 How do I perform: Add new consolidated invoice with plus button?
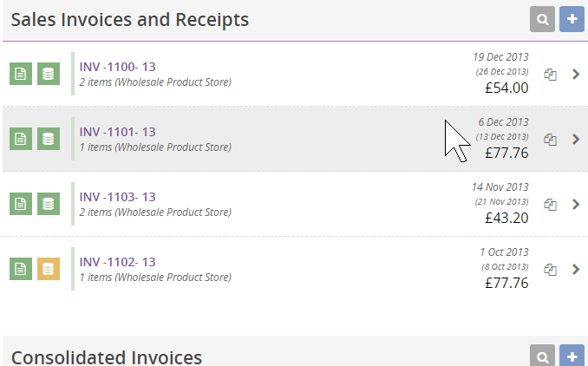[x=572, y=356]
